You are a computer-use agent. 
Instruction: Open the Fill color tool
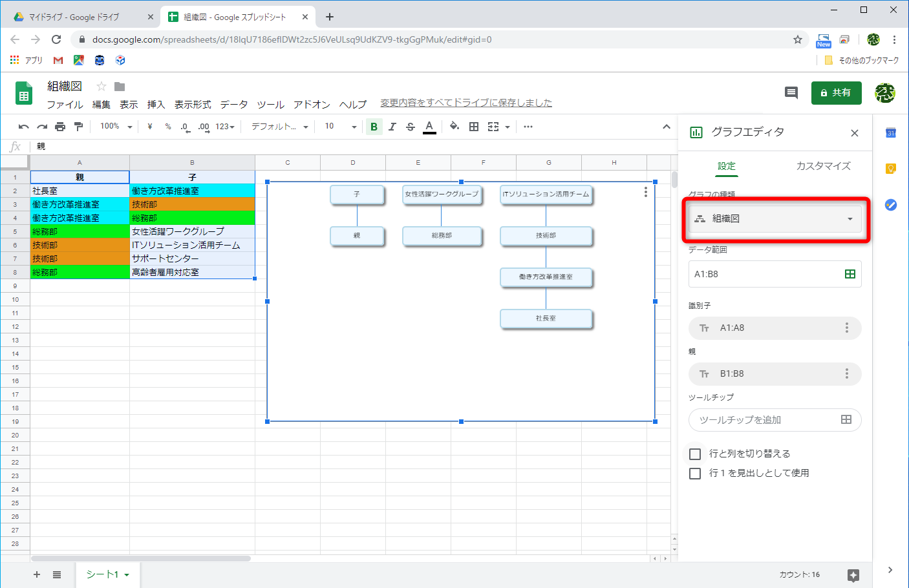point(454,126)
